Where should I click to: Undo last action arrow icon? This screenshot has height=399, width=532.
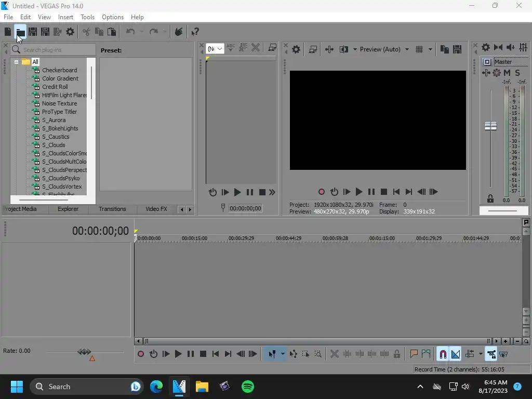coord(130,32)
